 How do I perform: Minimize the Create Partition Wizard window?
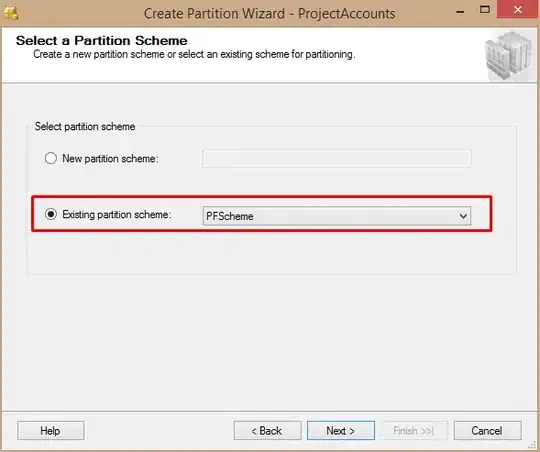460,11
